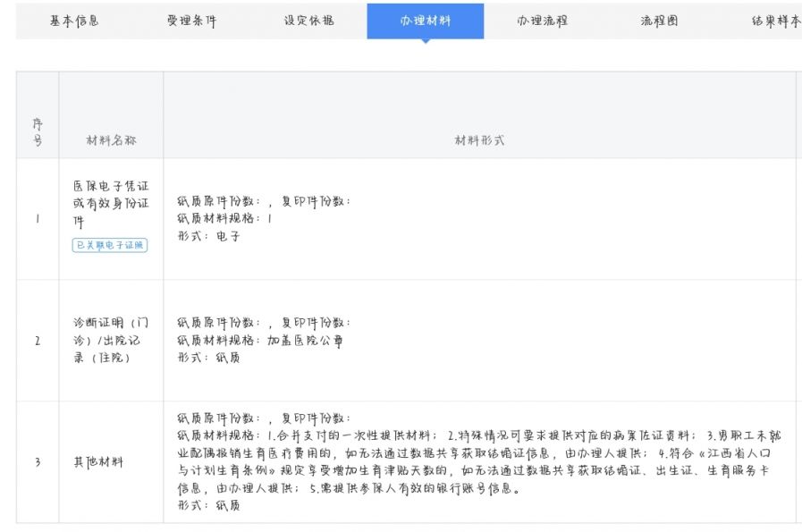
Task: Click the 材料形式 column header
Action: pyautogui.click(x=480, y=141)
